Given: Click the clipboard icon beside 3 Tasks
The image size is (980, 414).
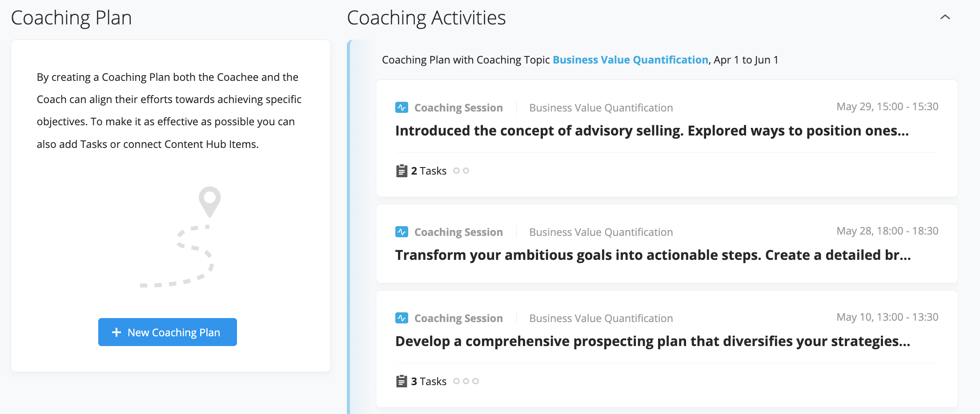Looking at the screenshot, I should point(402,381).
